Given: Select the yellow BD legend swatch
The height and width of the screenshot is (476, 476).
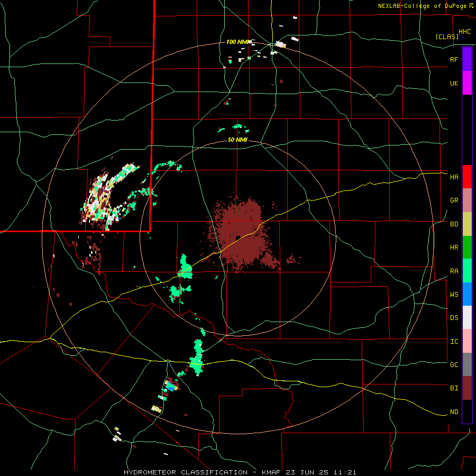Looking at the screenshot, I should [x=467, y=224].
